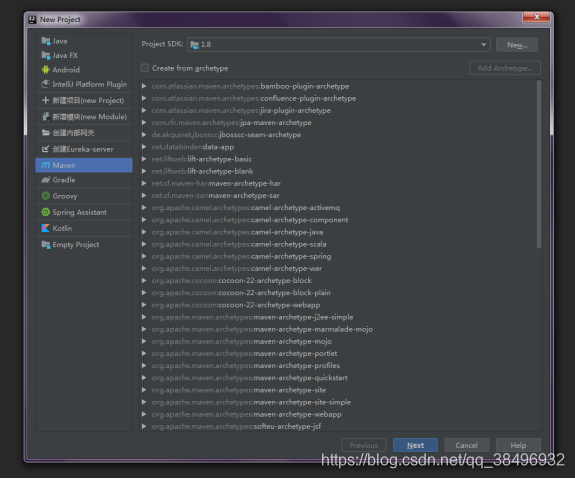Expand lift-archetype-basic node
The image size is (575, 479).
coord(144,159)
